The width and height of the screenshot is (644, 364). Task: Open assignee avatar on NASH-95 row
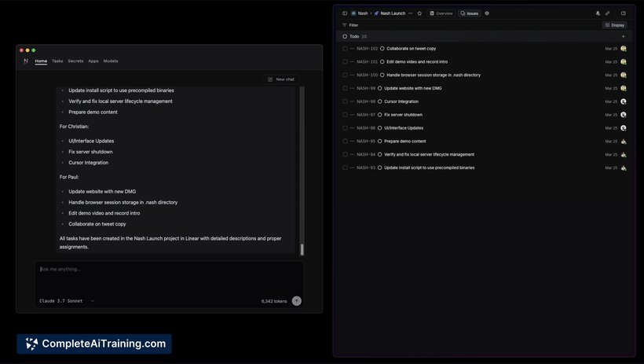(624, 141)
